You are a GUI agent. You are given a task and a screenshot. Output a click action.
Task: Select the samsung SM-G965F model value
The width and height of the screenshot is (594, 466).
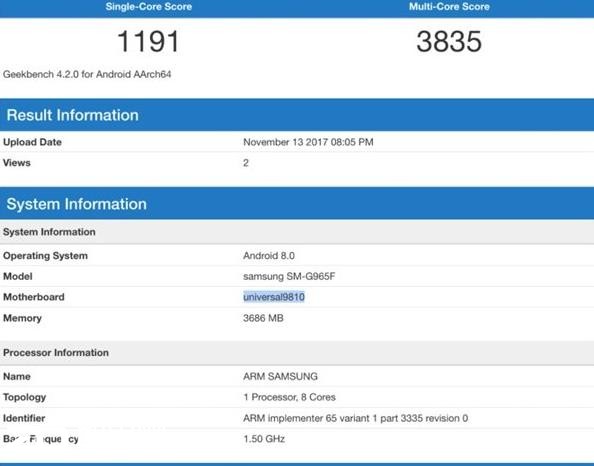click(x=289, y=276)
